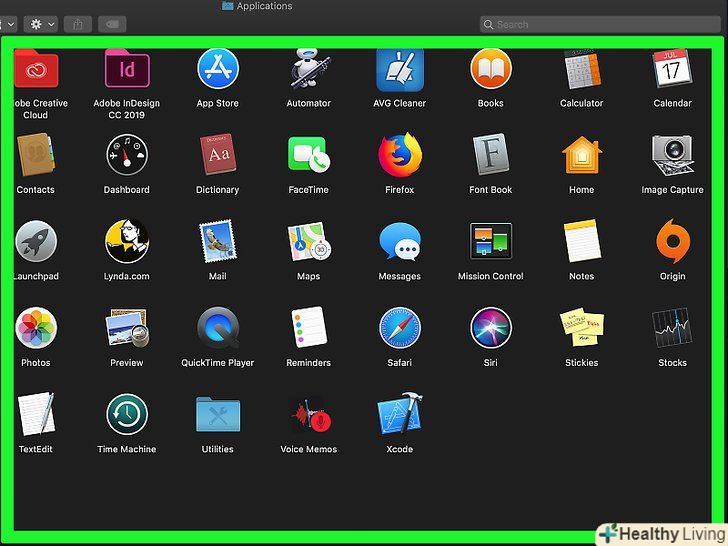
Task: Open the Adobe Creative Cloud folder
Action: 36,68
